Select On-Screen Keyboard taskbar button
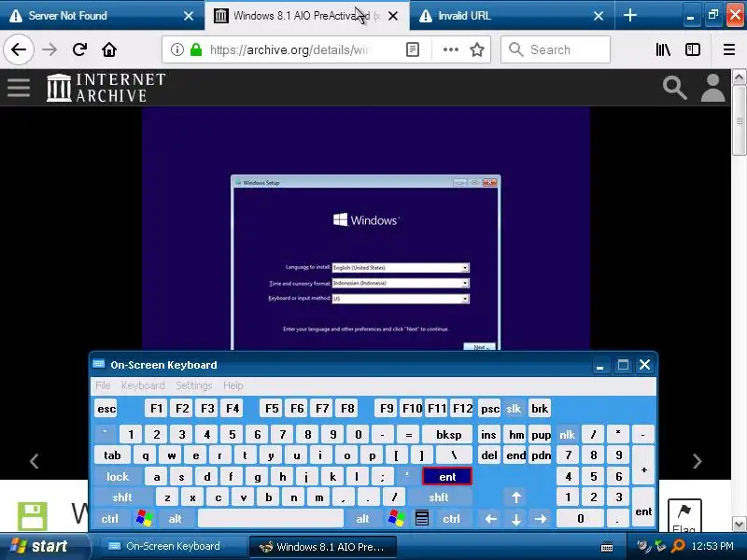This screenshot has height=560, width=747. pyautogui.click(x=171, y=546)
